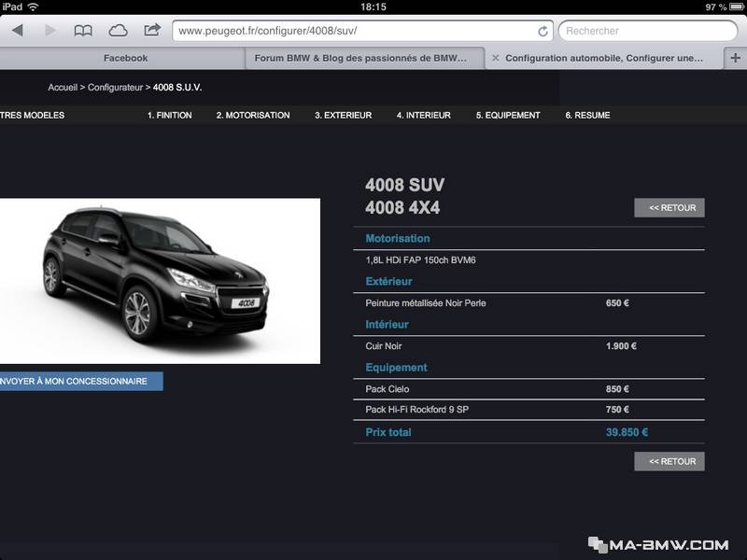This screenshot has height=560, width=747.
Task: Open step 6. RESUME
Action: [587, 115]
